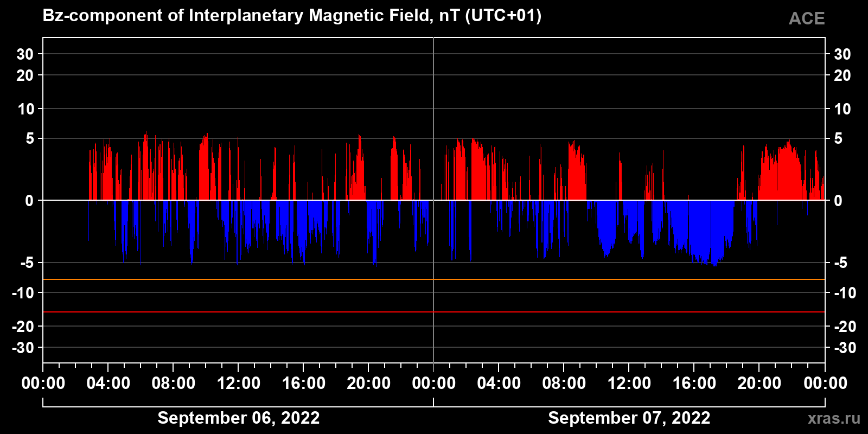
Task: Click the "-10" value on the left axis
Action: 23,293
